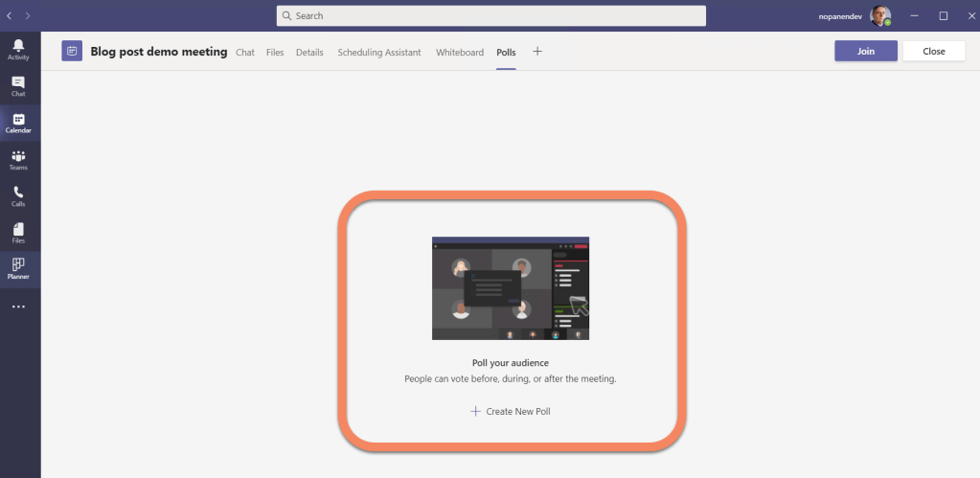Open the user profile avatar menu
This screenshot has height=478, width=980.
tap(879, 16)
